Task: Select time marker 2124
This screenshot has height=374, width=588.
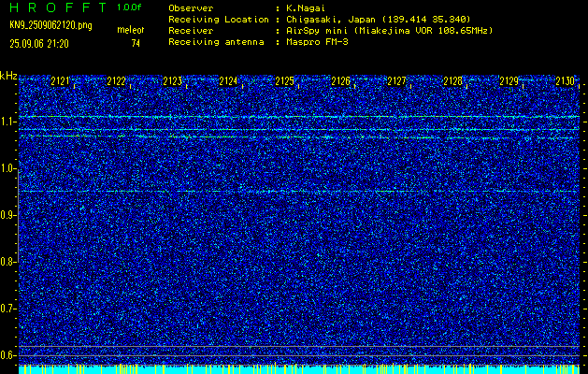Action: (228, 81)
